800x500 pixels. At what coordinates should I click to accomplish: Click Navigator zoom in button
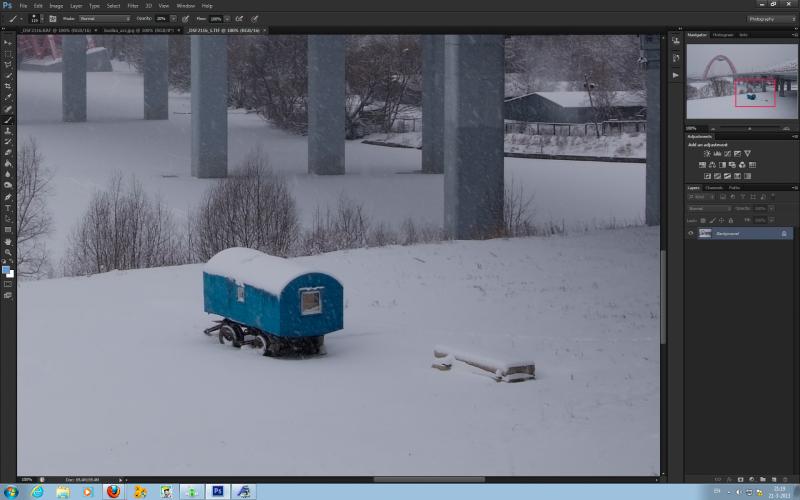(x=786, y=129)
